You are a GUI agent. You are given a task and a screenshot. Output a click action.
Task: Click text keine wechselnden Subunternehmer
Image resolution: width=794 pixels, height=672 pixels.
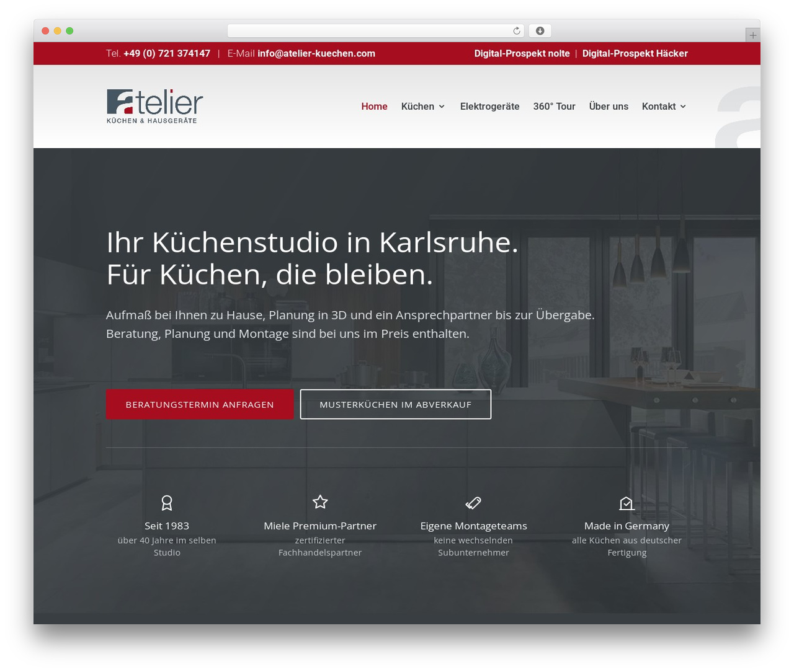[x=473, y=546]
